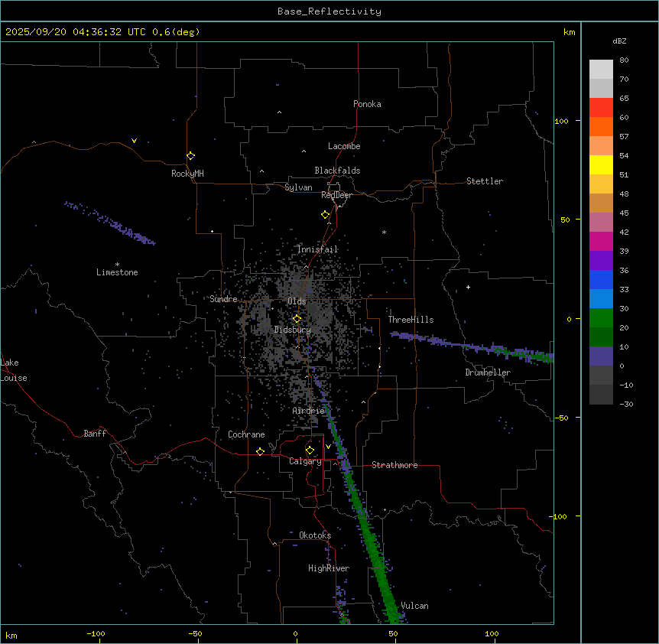Screen dimensions: 659x644
Task: Select the Ponoka city label
Action: tap(367, 104)
